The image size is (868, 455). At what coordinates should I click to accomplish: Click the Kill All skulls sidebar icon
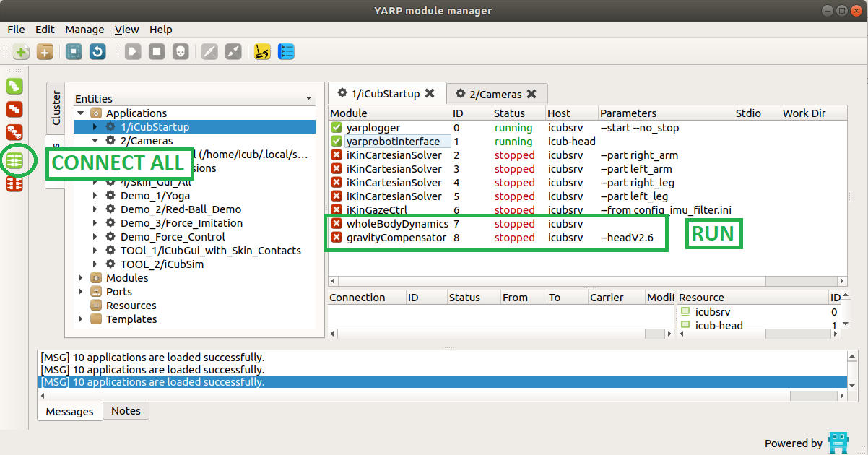[14, 133]
